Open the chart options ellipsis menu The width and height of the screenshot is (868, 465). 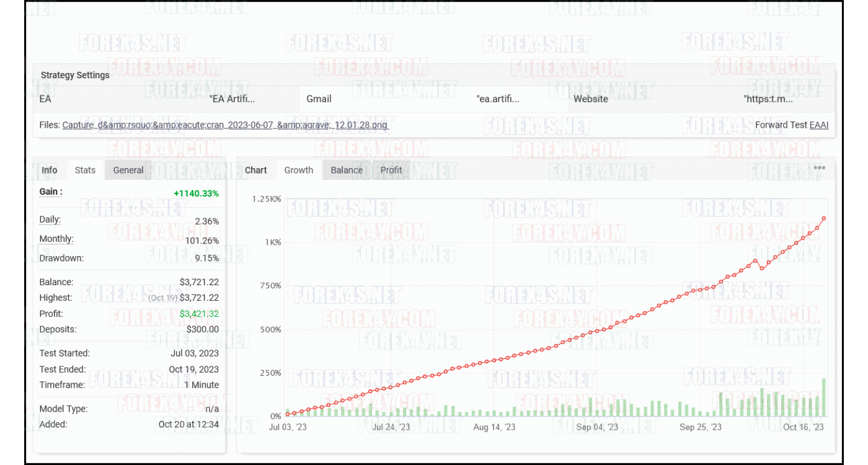[x=819, y=167]
